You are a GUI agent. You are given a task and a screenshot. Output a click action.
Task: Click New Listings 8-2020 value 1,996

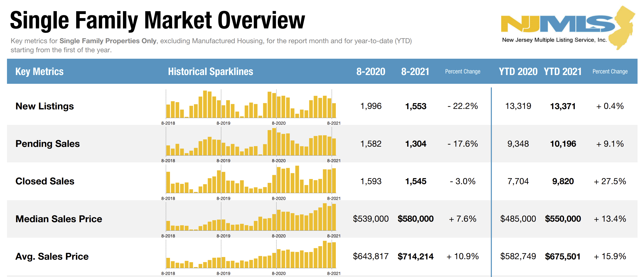click(x=371, y=106)
